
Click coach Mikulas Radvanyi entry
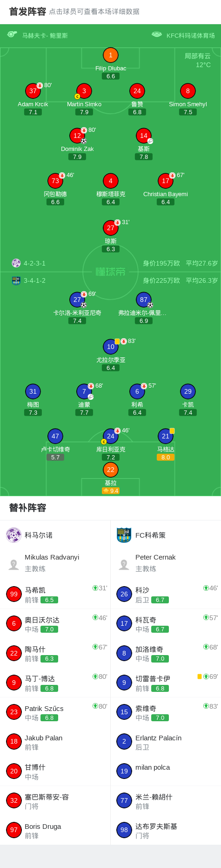pyautogui.click(x=55, y=563)
